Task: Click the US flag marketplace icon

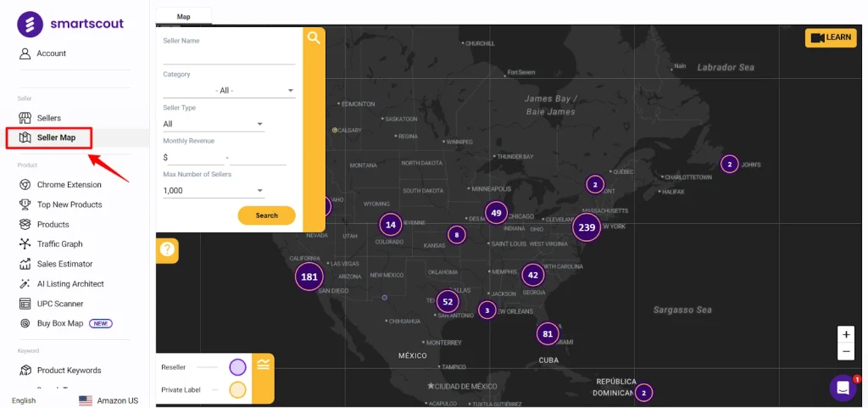Action: point(86,401)
